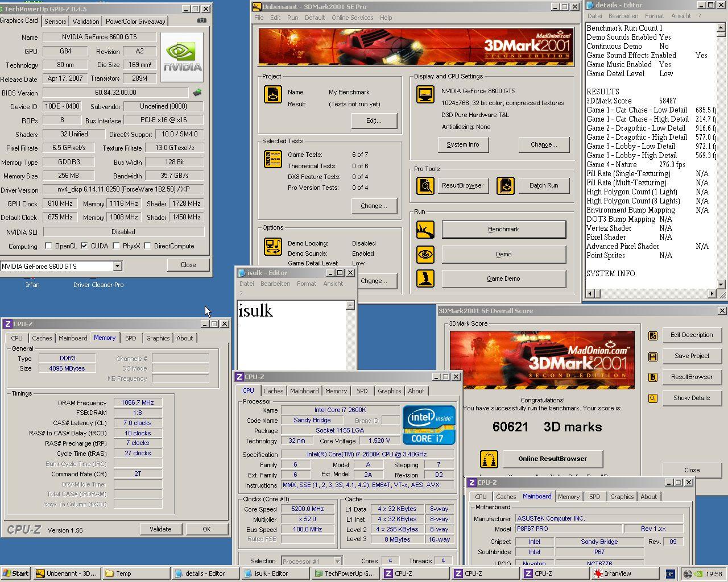Open the PowerColor Giveaway tab

(135, 22)
